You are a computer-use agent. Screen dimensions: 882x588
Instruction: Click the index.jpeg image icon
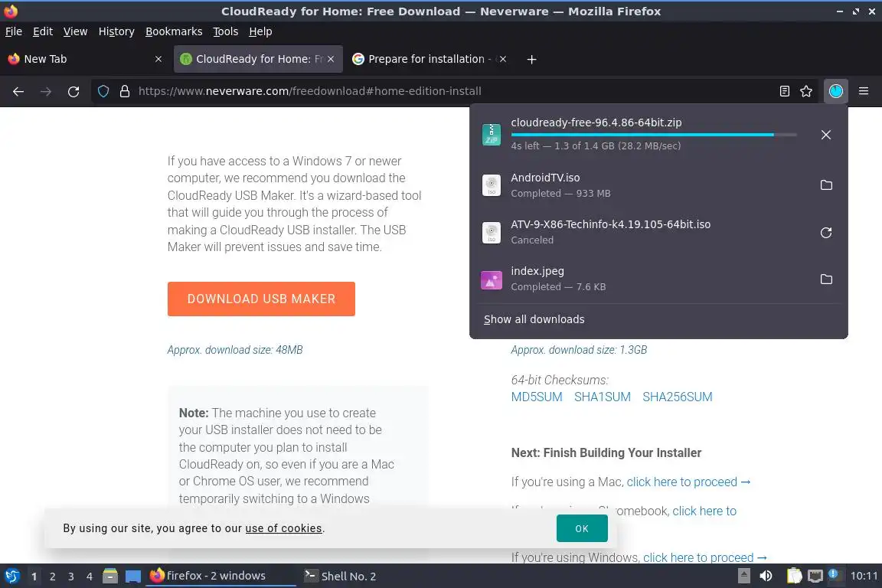pyautogui.click(x=491, y=279)
